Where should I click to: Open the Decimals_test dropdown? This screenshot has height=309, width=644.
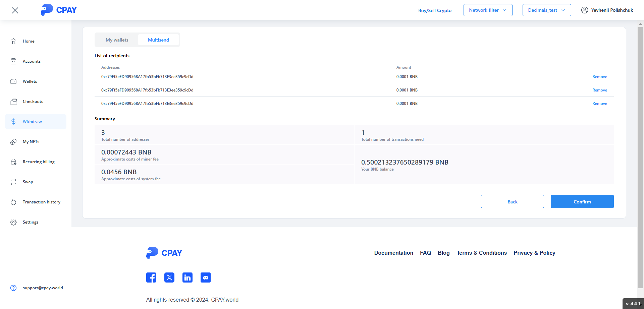tap(546, 10)
